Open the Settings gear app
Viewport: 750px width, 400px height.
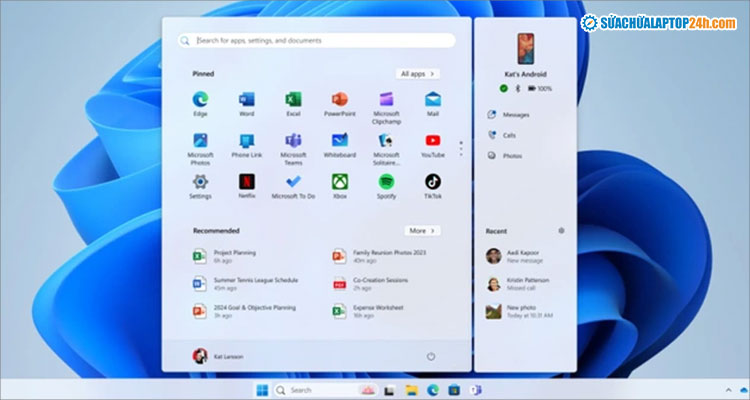click(200, 182)
